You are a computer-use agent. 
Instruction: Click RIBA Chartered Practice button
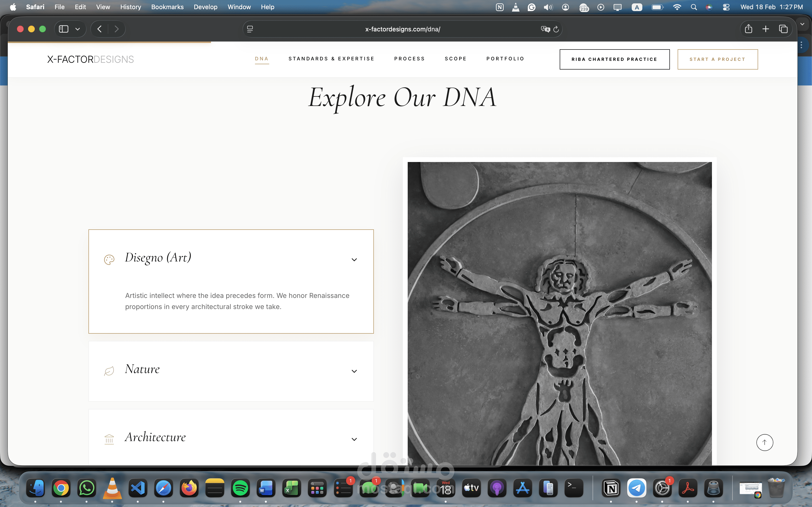614,59
